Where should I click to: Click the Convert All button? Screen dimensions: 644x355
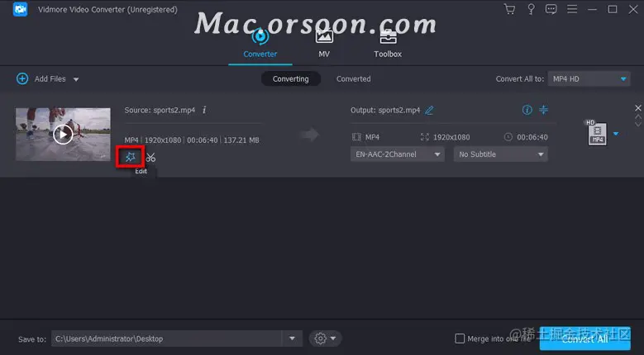coord(584,338)
